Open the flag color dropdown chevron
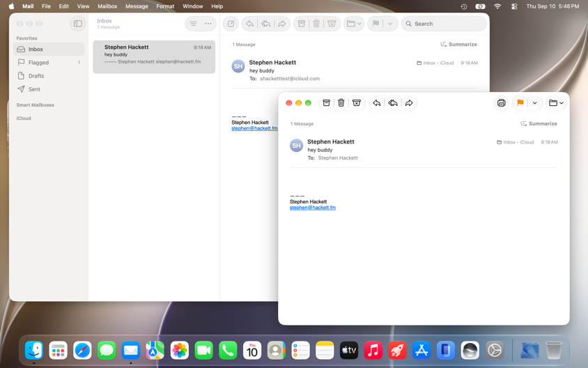 click(535, 102)
